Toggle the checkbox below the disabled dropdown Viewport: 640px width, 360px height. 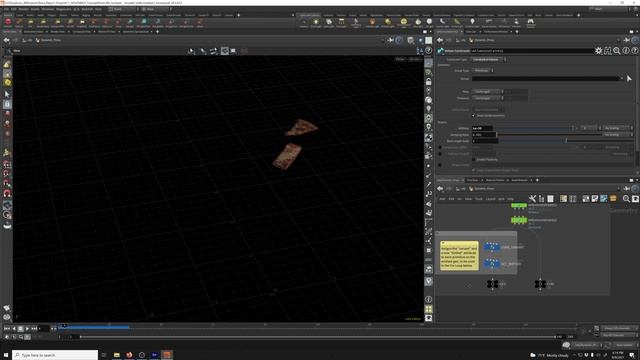tap(474, 116)
